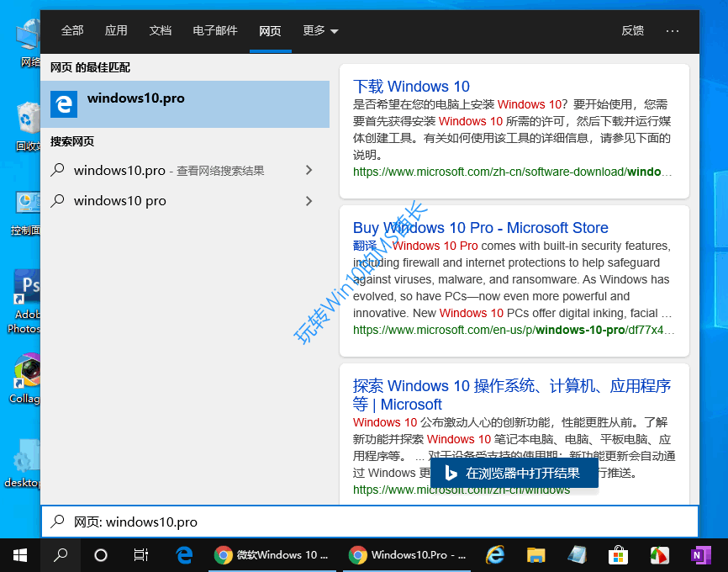Click 在浏览器中打开结果 Bing button
The image size is (728, 572).
coord(514,473)
